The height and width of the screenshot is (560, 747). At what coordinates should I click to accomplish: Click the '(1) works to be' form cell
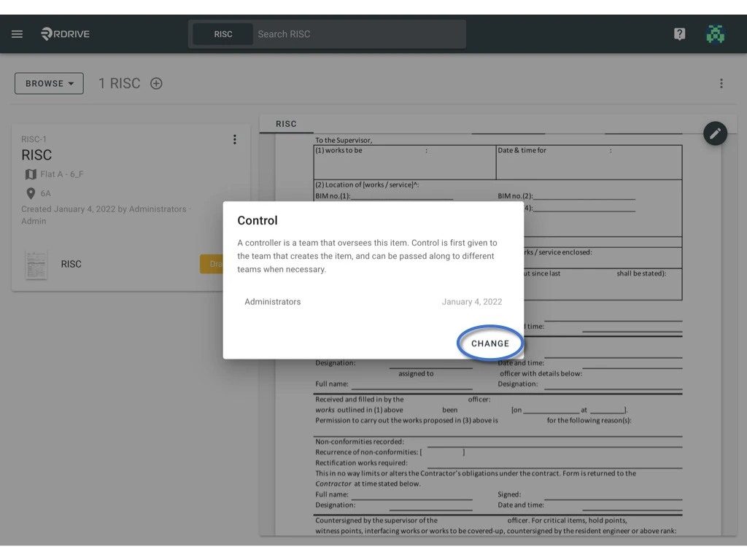[x=404, y=163]
